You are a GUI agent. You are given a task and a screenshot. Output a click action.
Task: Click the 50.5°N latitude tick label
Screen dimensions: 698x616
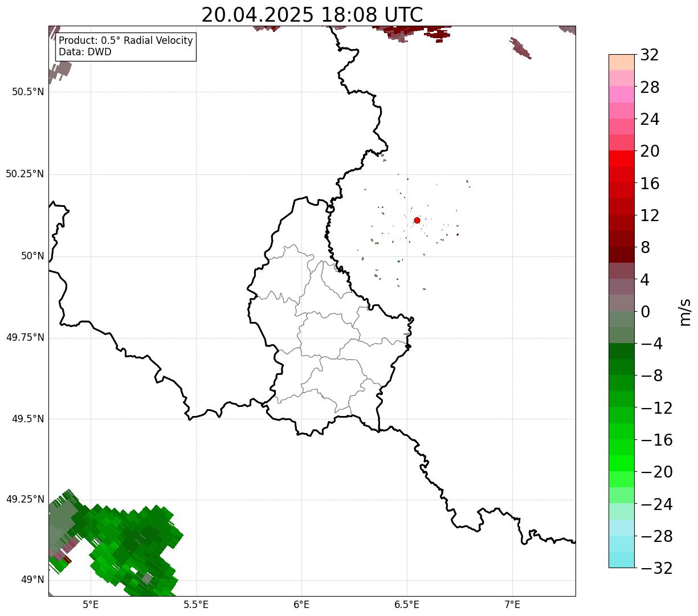[28, 92]
